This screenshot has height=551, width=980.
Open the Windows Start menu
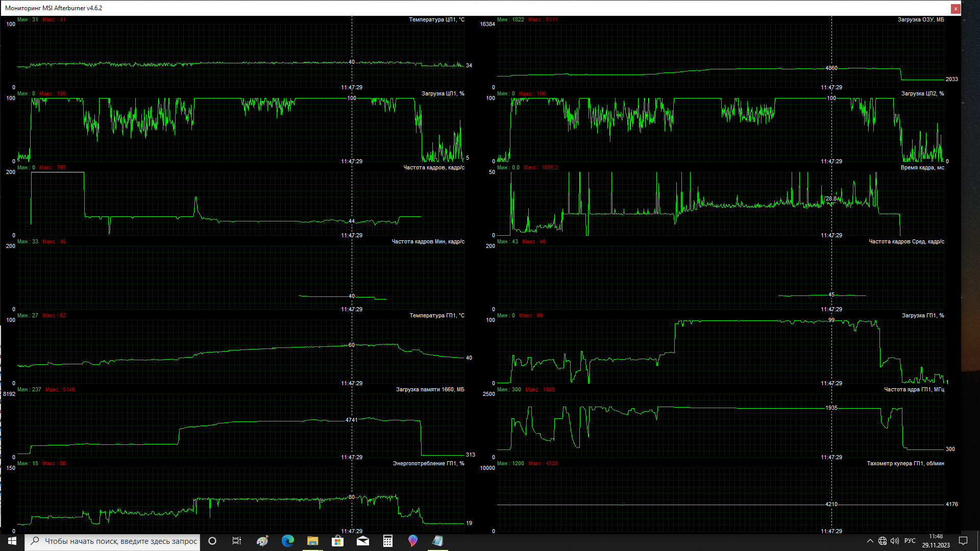click(x=12, y=541)
